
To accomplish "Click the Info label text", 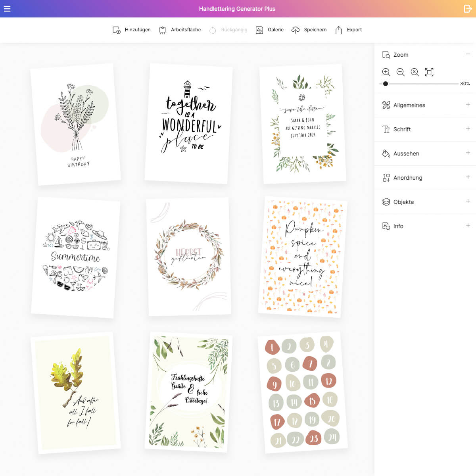I will point(398,226).
